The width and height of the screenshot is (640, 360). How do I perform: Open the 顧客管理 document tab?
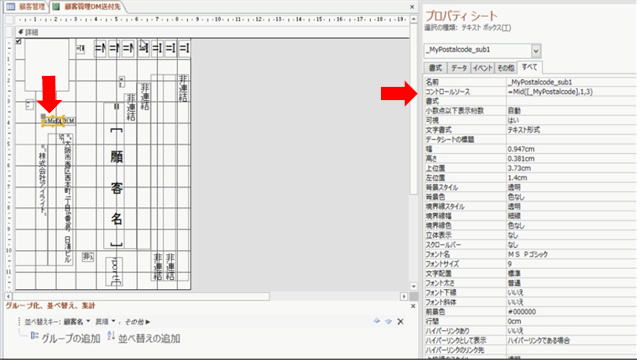coord(27,7)
